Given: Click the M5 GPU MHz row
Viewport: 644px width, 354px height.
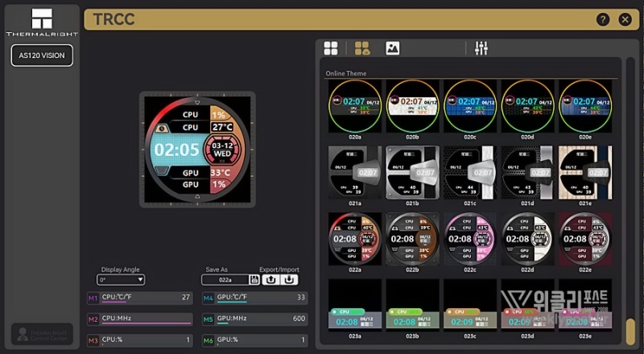Looking at the screenshot, I should click(252, 319).
